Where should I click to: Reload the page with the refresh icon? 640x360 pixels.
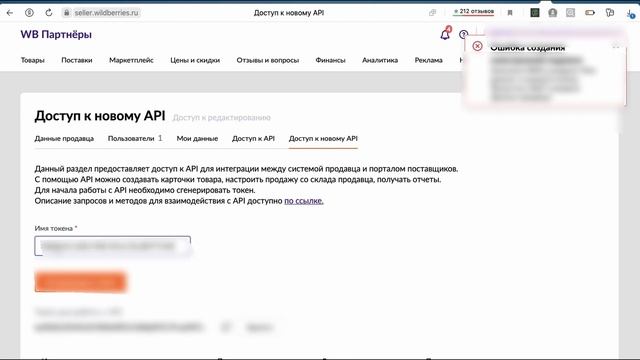(x=49, y=13)
